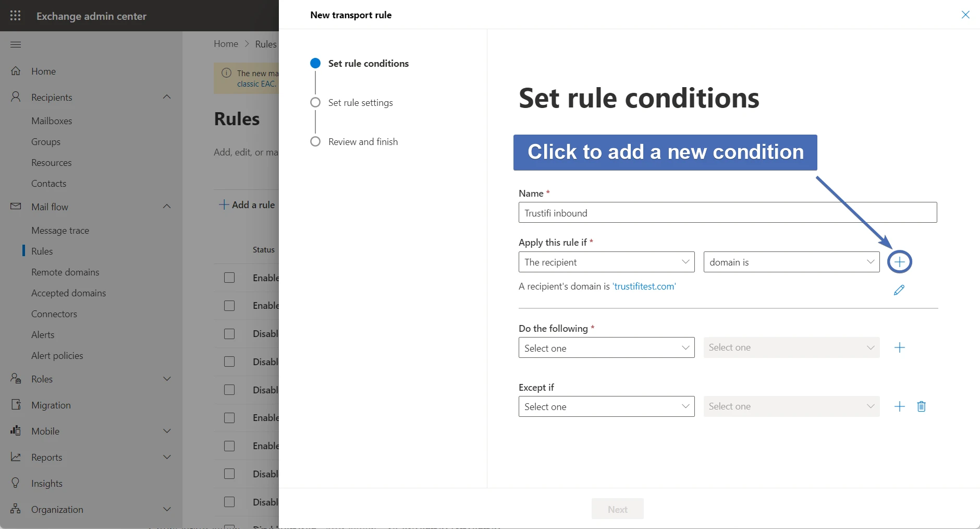Click the pencil edit icon for recipient's domain
The image size is (980, 529).
pyautogui.click(x=899, y=290)
